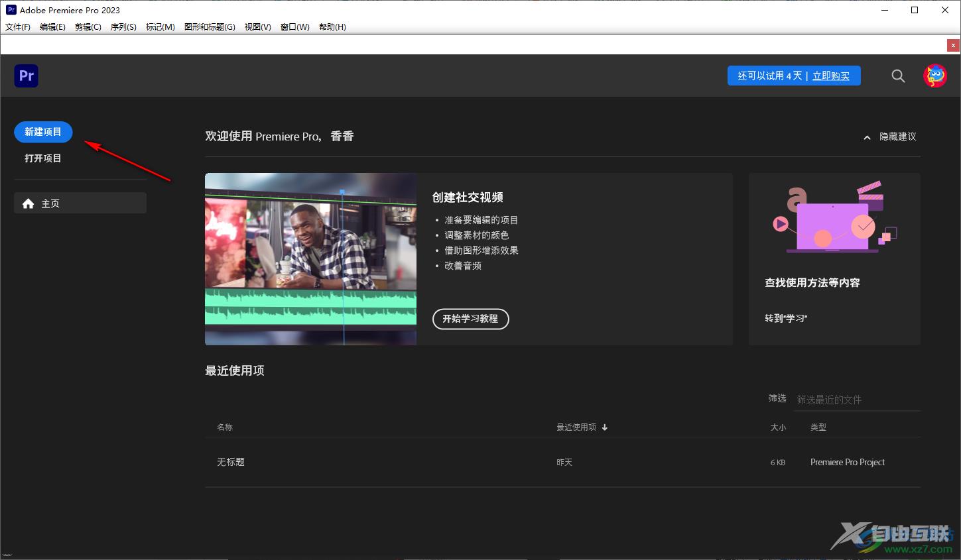Click the 查找使用方法等内容 heading
Viewport: 961px width, 560px height.
tap(812, 283)
